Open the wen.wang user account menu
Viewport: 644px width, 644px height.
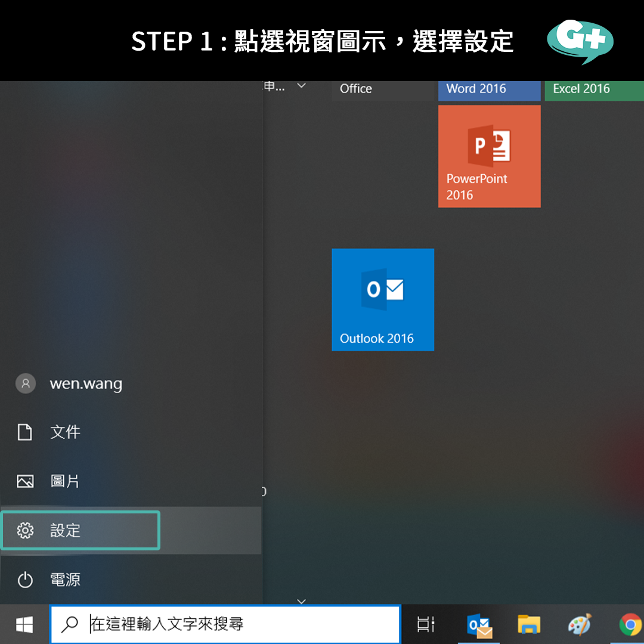[131, 383]
